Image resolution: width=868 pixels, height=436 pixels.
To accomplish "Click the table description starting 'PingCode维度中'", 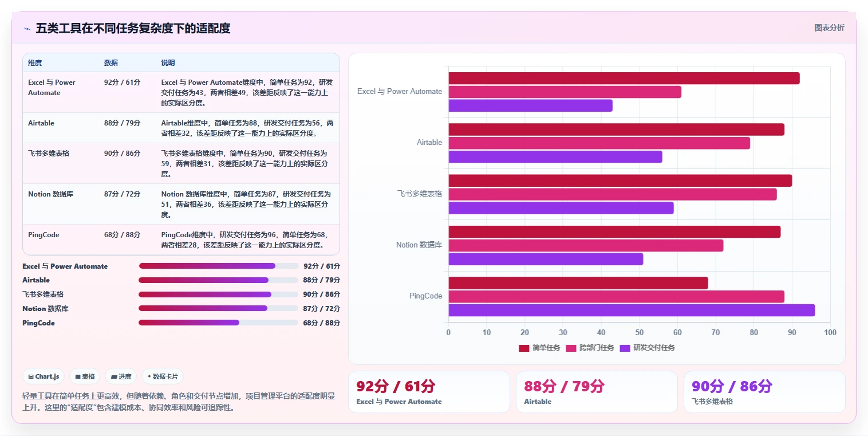I will pyautogui.click(x=244, y=239).
